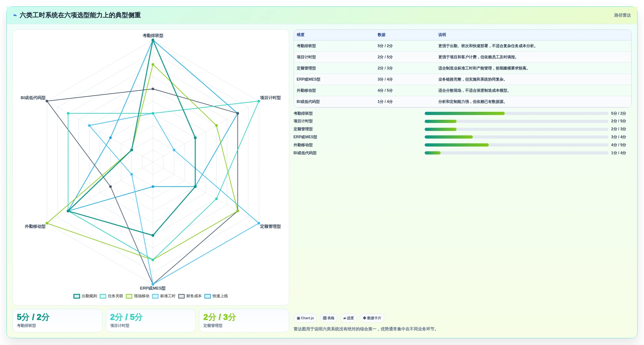The width and height of the screenshot is (644, 345).
Task: Hide the 财务成本 dataset via legend
Action: point(190,296)
